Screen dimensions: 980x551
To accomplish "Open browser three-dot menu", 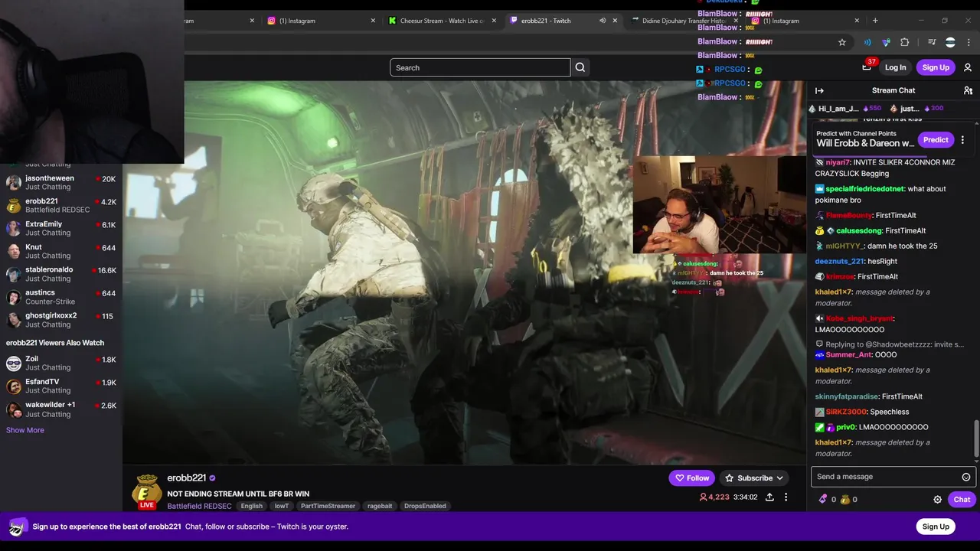I will click(x=969, y=42).
